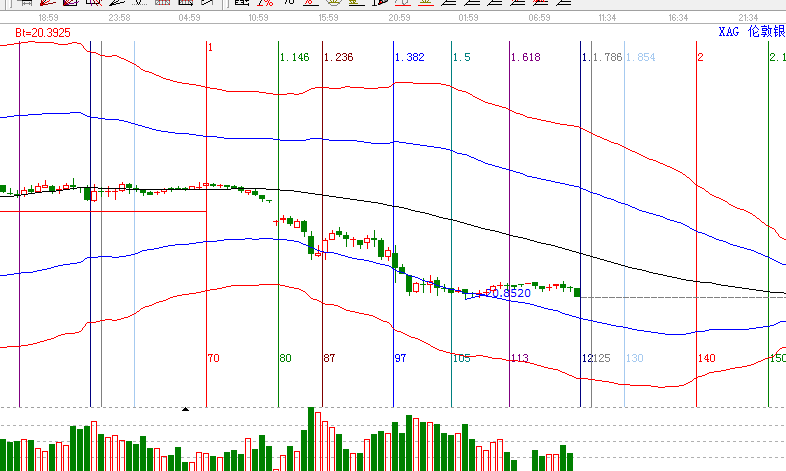The width and height of the screenshot is (786, 471).
Task: Click the first toolbar icon at far left
Action: (24, 3)
